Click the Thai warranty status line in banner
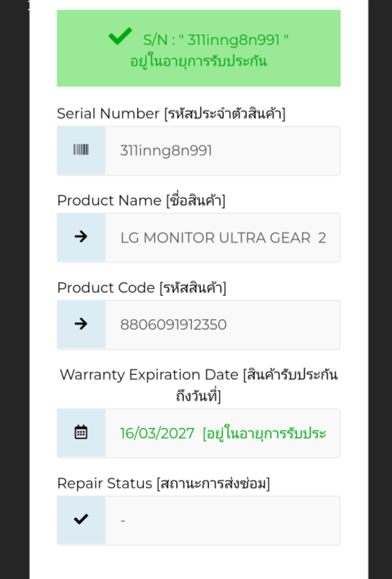 click(x=198, y=61)
